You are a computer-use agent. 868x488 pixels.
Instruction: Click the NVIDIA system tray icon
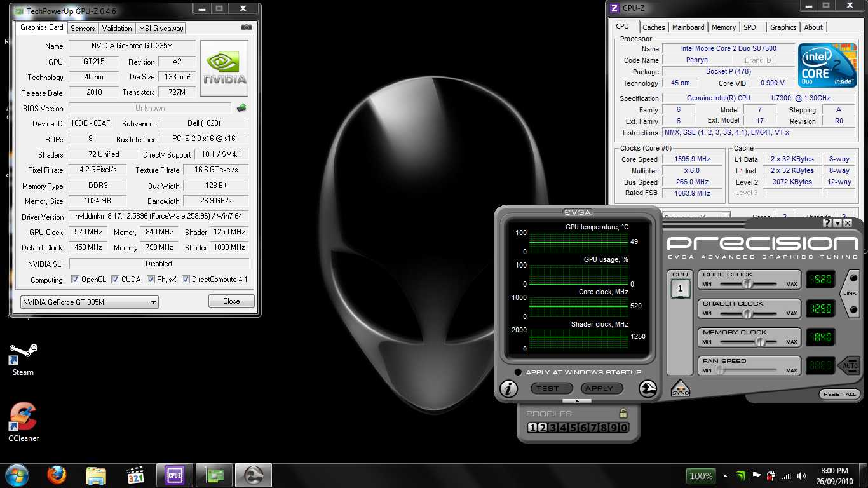point(741,476)
